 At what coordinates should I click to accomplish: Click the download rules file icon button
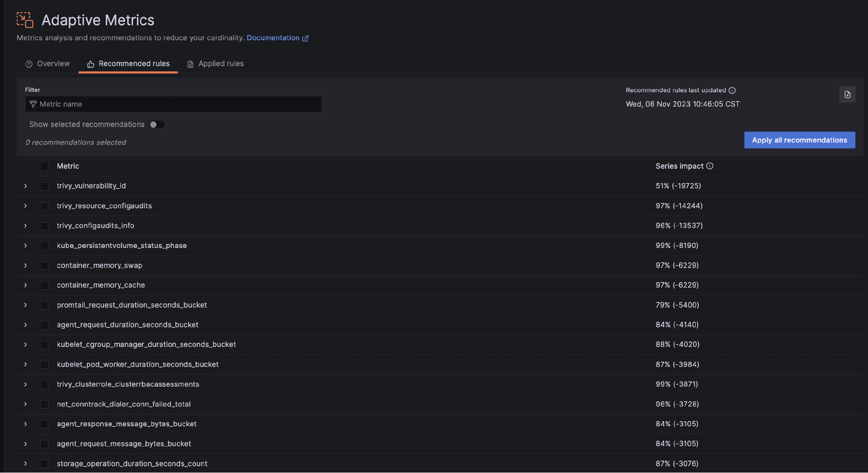click(847, 95)
